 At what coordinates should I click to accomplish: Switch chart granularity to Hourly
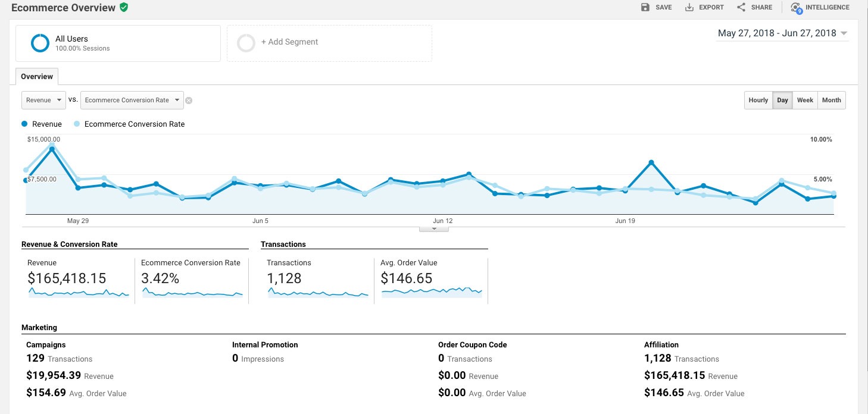pos(758,100)
